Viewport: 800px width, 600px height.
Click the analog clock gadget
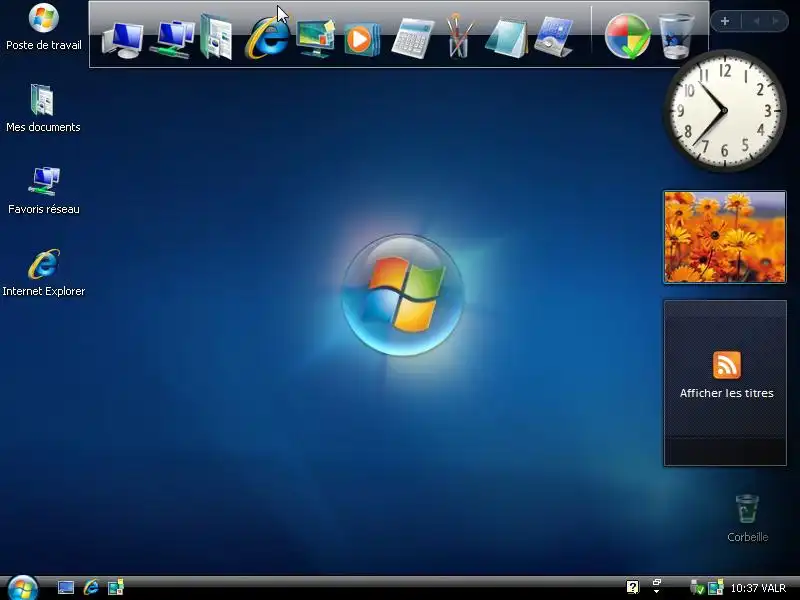point(724,110)
